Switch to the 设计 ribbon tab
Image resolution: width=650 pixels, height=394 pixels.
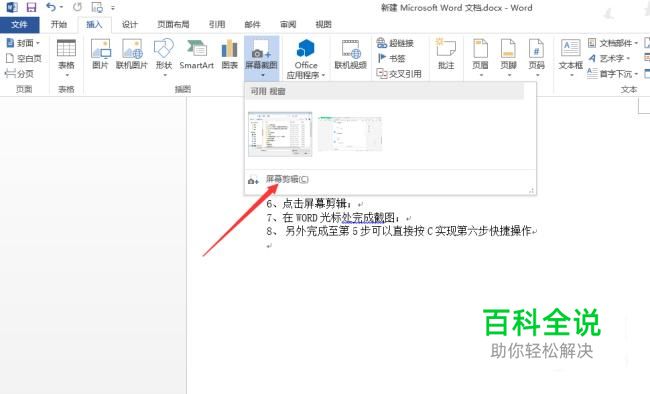pos(130,24)
